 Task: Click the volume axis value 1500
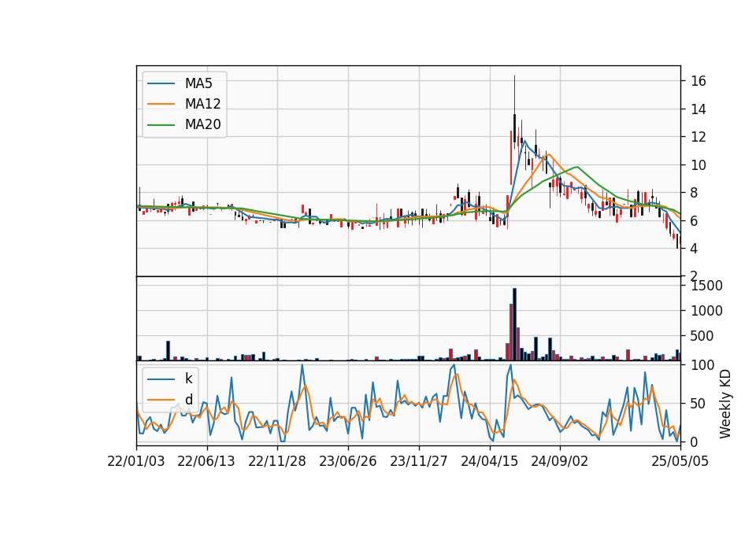707,286
